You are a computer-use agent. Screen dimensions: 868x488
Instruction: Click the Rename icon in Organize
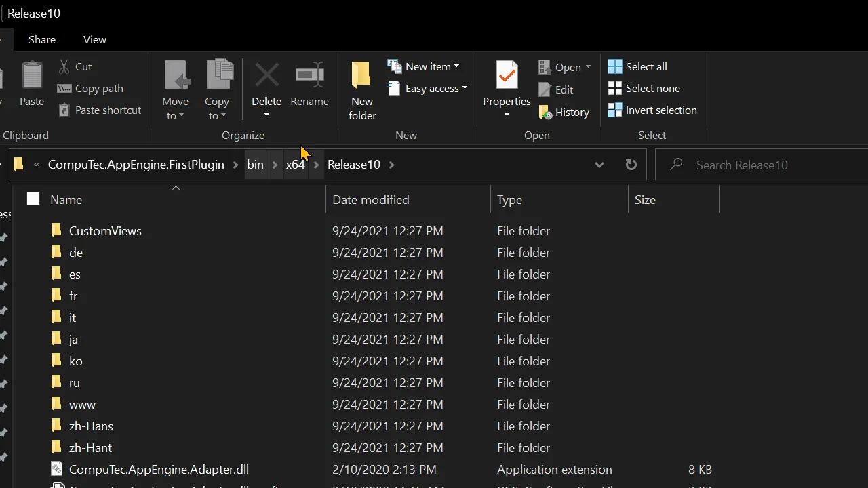(309, 76)
